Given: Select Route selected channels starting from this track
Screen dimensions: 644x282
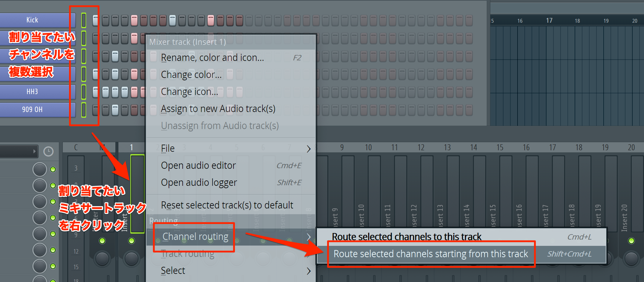Looking at the screenshot, I should point(431,254).
